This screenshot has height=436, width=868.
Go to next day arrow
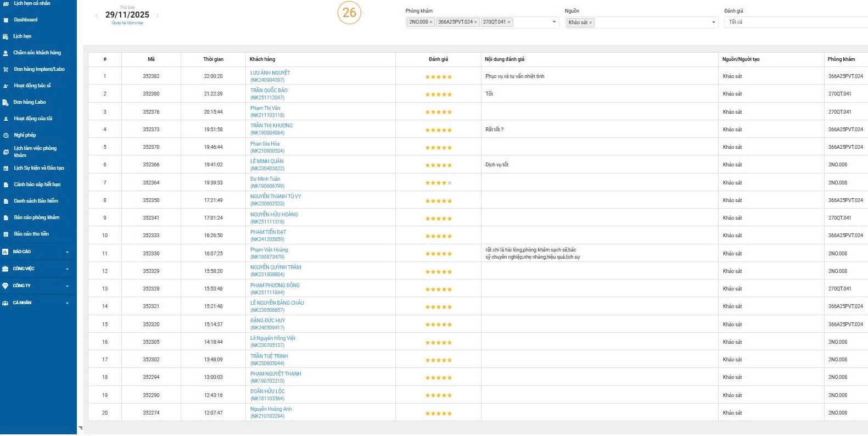coord(158,16)
